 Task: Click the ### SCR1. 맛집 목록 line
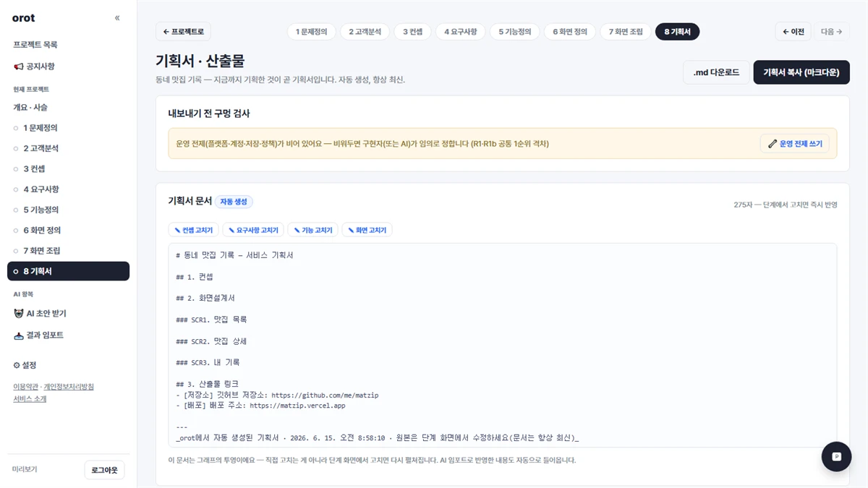click(211, 320)
